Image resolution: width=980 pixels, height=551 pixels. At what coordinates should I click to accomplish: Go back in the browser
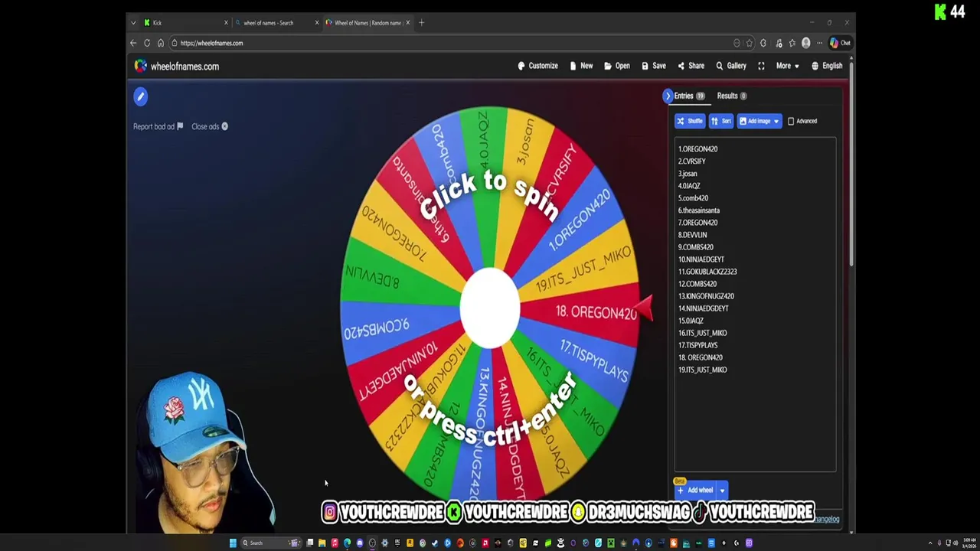click(133, 43)
